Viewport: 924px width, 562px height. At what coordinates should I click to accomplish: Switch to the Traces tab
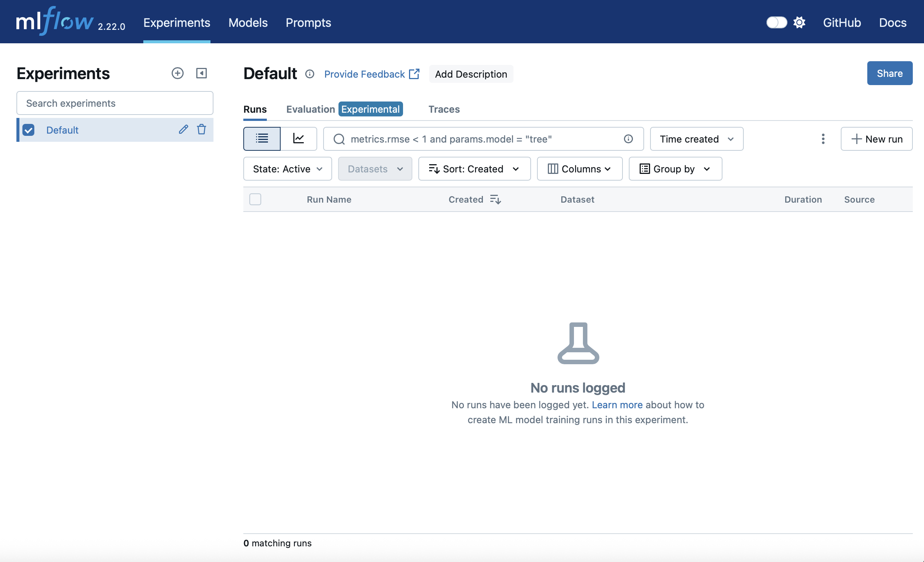(444, 109)
